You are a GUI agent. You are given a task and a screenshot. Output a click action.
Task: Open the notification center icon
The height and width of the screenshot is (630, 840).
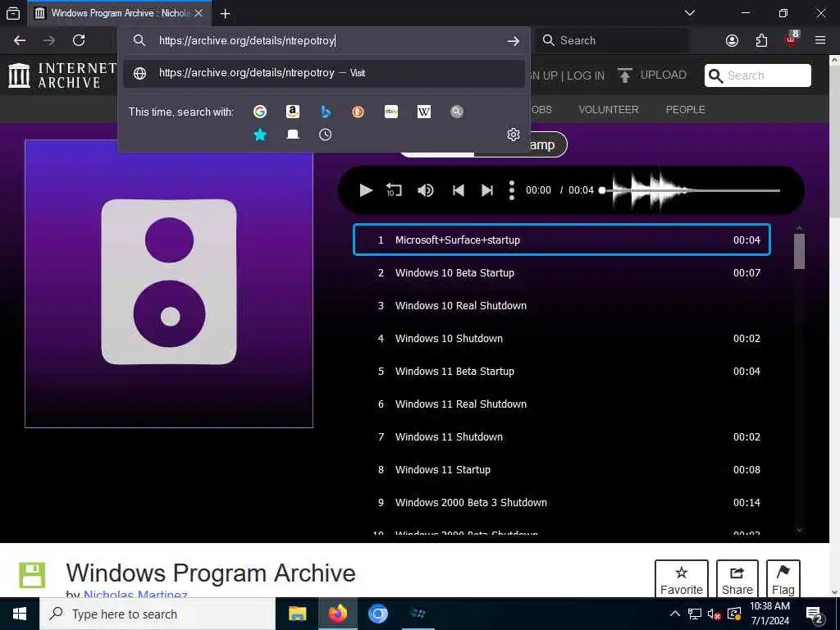[815, 614]
